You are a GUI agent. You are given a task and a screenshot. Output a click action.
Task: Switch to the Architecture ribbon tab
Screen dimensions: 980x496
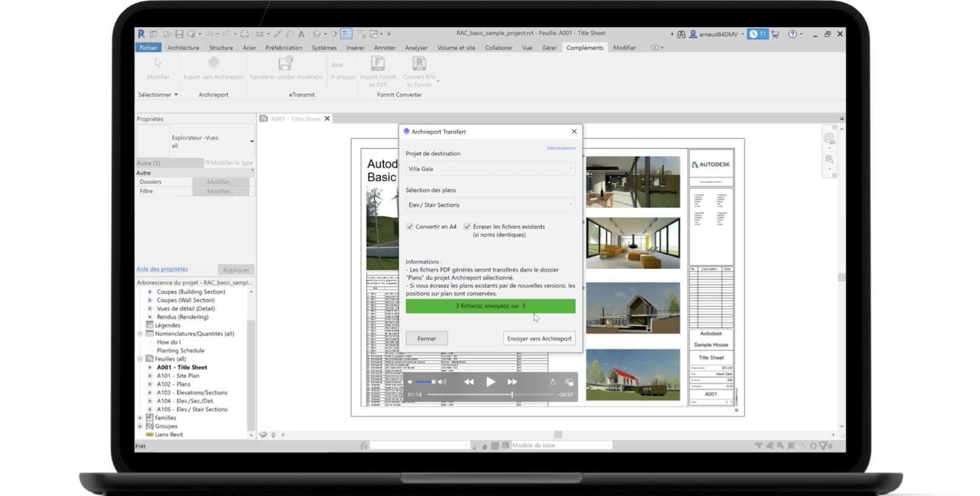[183, 48]
